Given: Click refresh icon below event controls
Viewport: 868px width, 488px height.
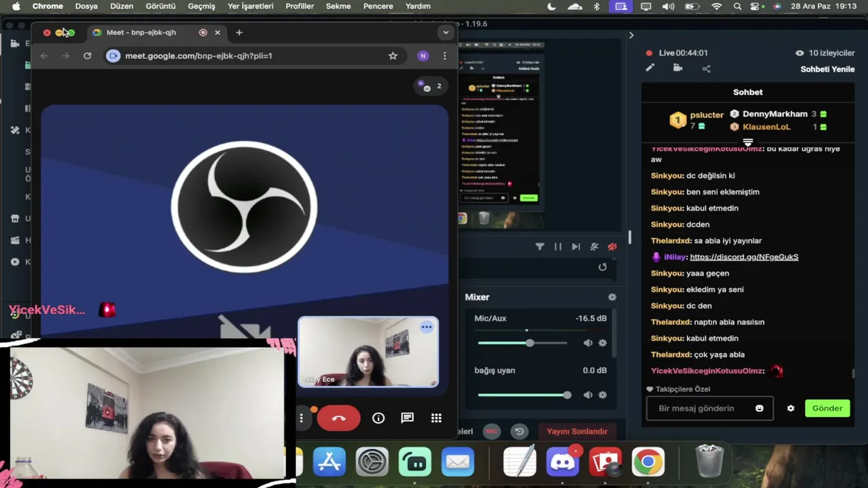Looking at the screenshot, I should (x=602, y=267).
